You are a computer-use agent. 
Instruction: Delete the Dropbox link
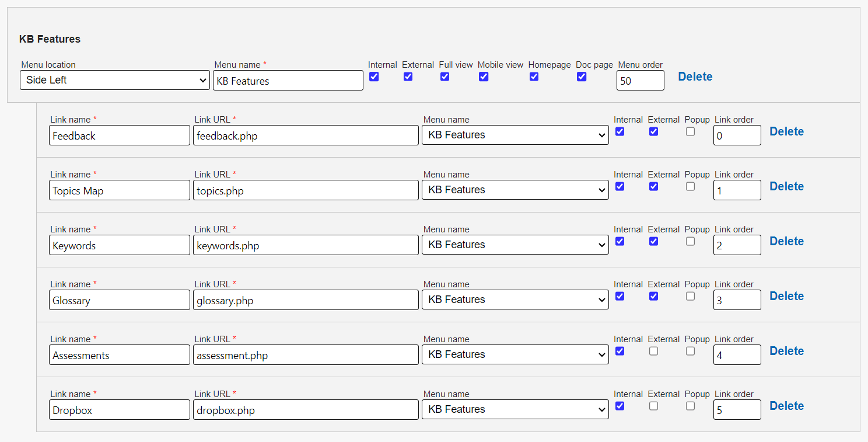[x=786, y=406]
